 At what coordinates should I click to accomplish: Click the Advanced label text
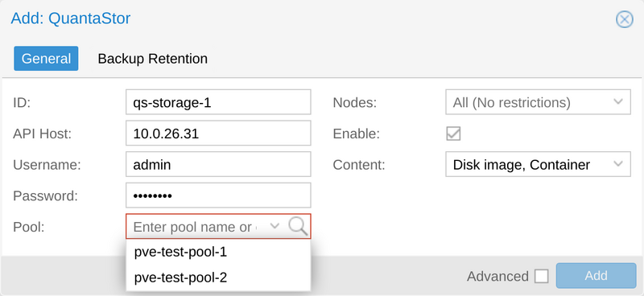coord(497,277)
